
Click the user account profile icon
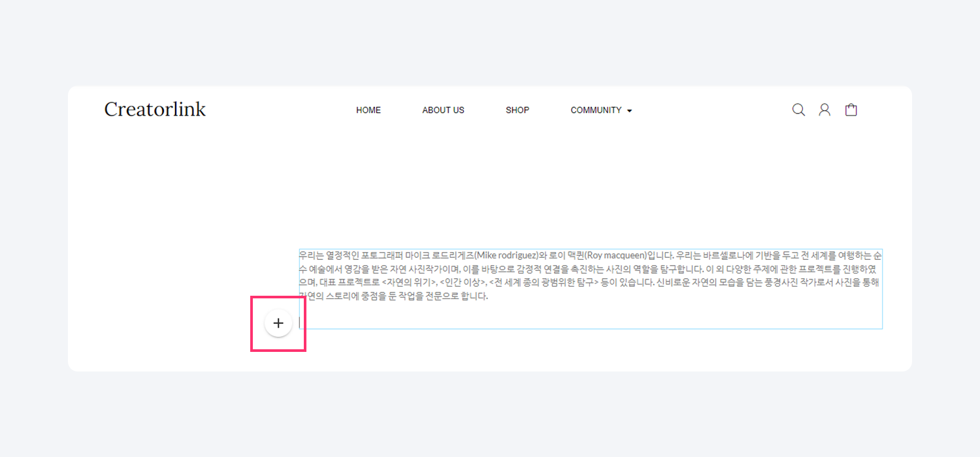(825, 110)
